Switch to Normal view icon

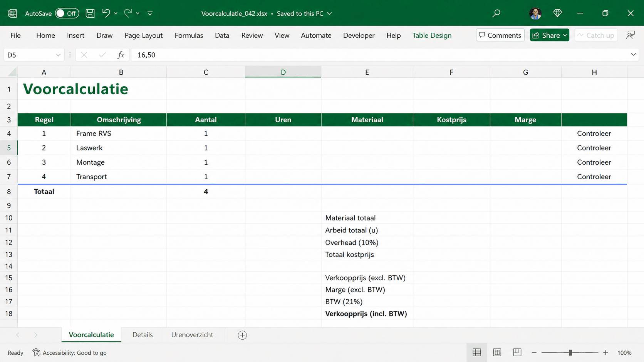point(477,352)
